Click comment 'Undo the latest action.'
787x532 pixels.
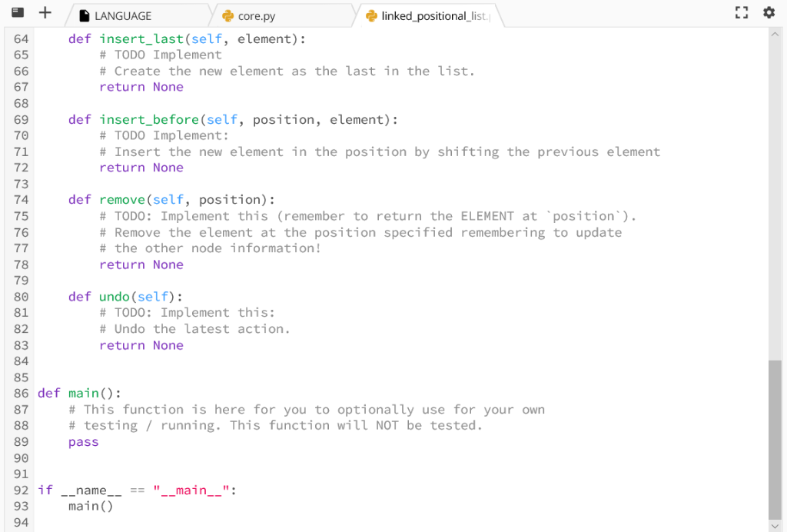click(x=194, y=329)
